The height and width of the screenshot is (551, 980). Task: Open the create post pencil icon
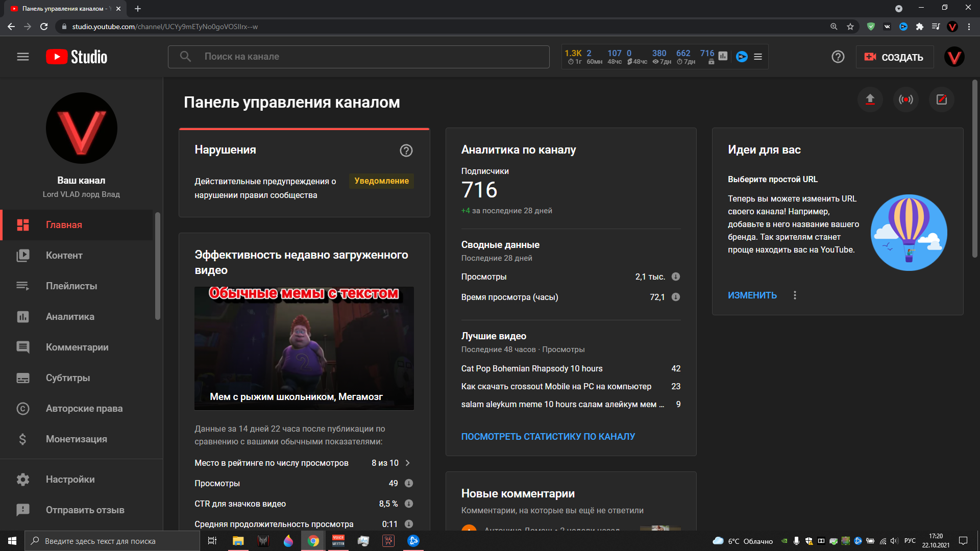click(941, 99)
